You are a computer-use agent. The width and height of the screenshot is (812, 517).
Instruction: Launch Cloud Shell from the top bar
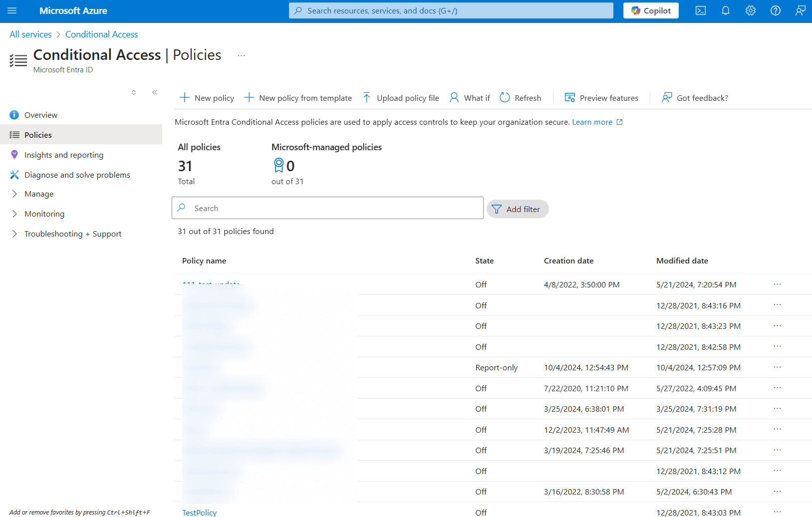tap(700, 10)
